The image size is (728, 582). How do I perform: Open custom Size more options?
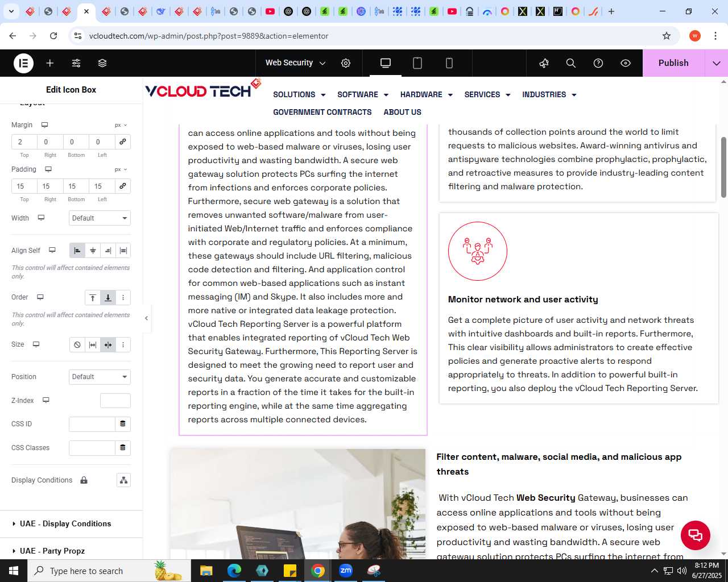point(123,345)
